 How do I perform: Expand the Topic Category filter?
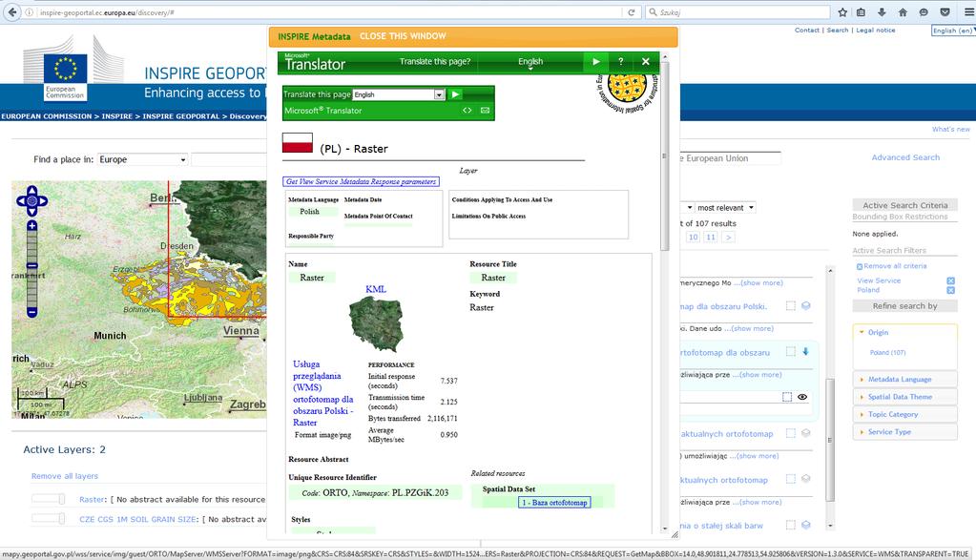pos(904,414)
